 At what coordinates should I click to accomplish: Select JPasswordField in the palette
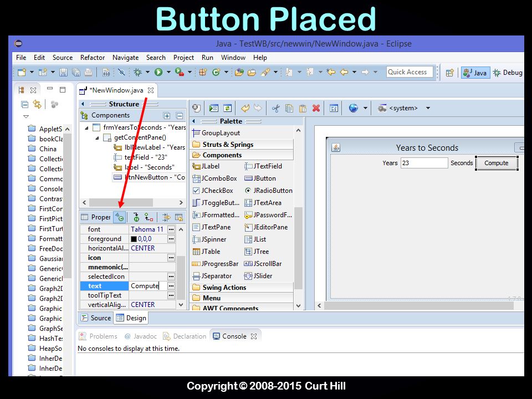(268, 215)
